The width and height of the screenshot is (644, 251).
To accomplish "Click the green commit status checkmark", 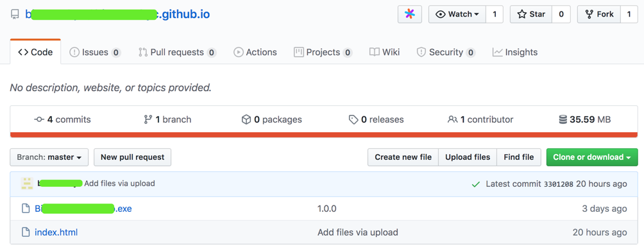I will [475, 184].
